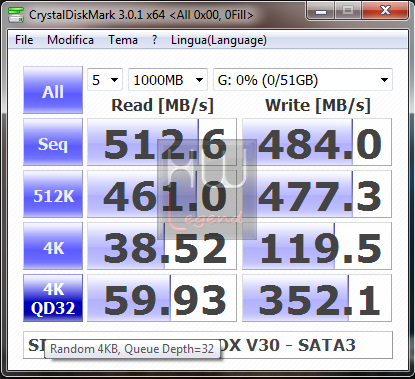The width and height of the screenshot is (415, 379).
Task: Open the Tema menu
Action: coord(123,40)
